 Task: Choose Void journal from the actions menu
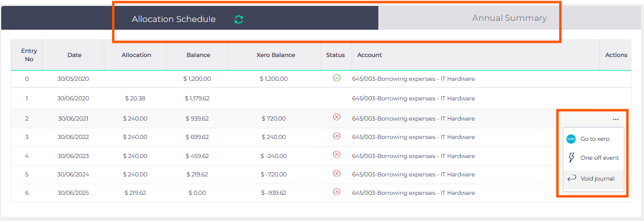[x=594, y=179]
